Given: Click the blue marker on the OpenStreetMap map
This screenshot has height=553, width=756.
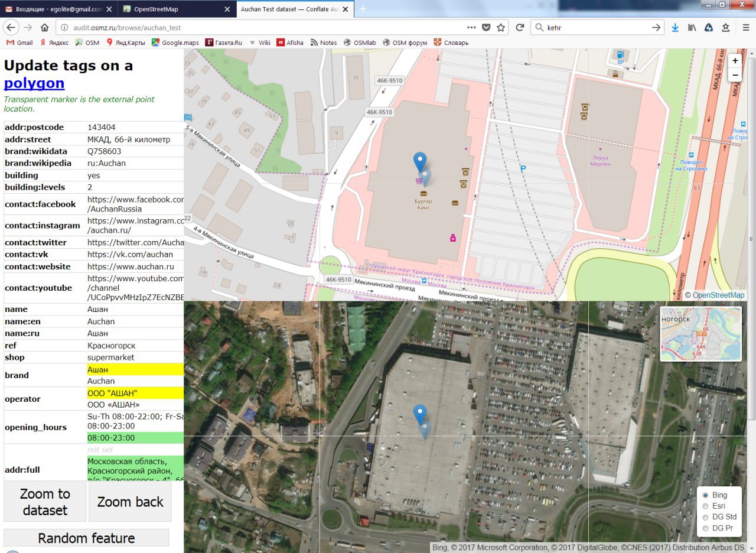Looking at the screenshot, I should pyautogui.click(x=420, y=163).
